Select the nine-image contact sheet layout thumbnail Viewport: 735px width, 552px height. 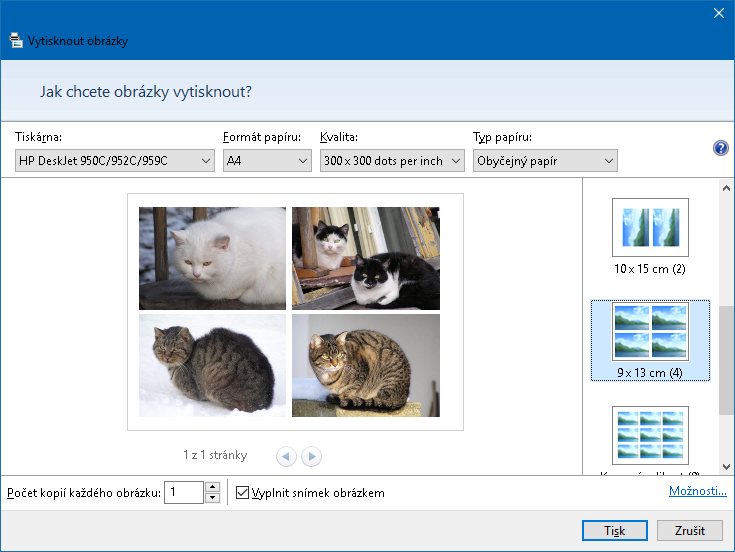click(x=650, y=435)
